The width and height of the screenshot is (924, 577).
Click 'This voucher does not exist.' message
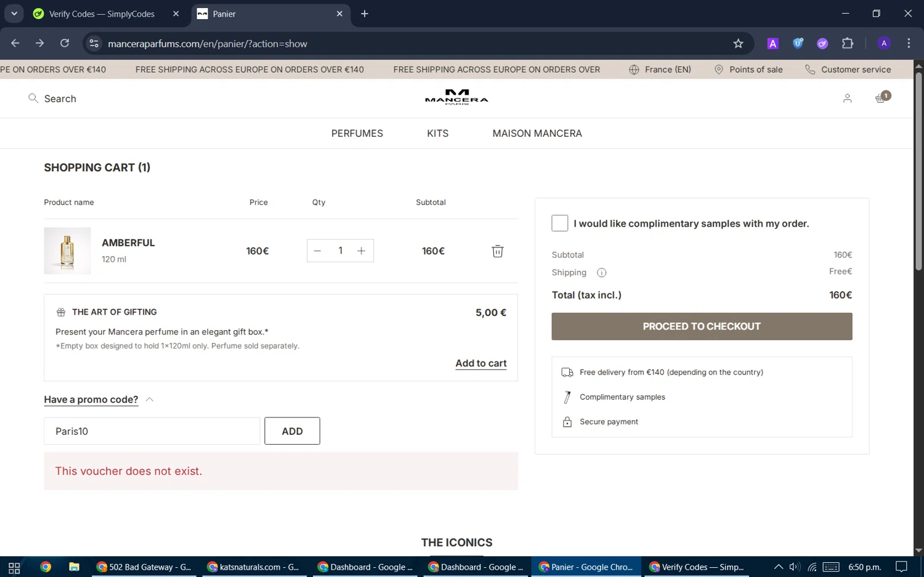point(129,471)
